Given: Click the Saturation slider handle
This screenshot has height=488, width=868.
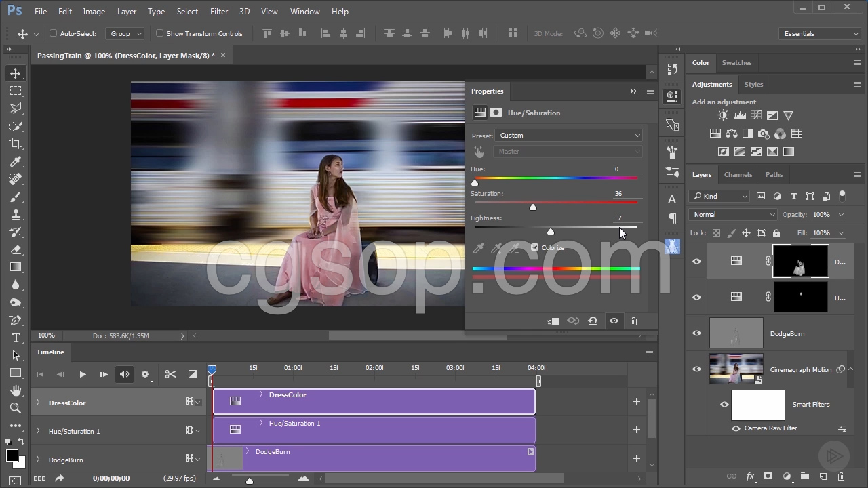Looking at the screenshot, I should 533,207.
